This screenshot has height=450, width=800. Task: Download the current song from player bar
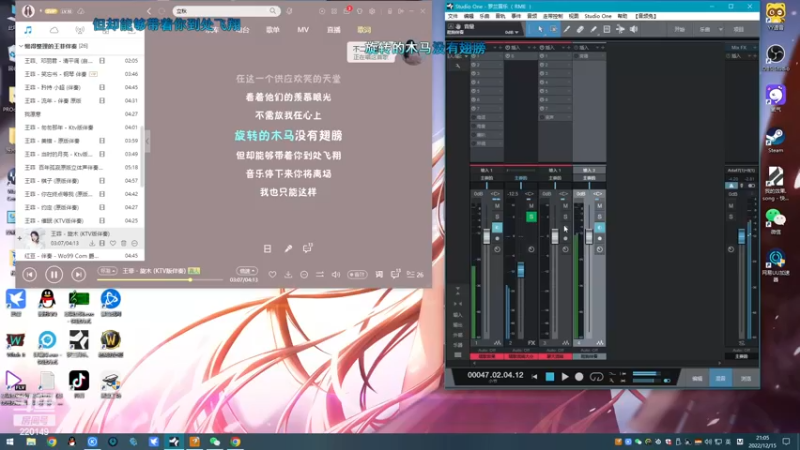(288, 274)
